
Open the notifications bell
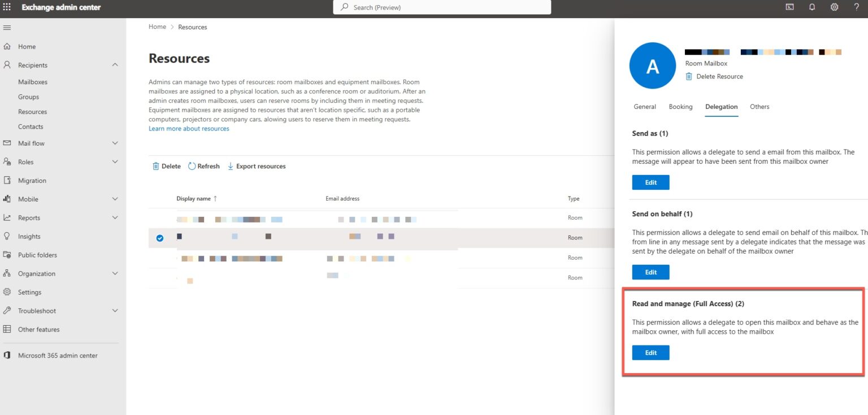click(812, 7)
